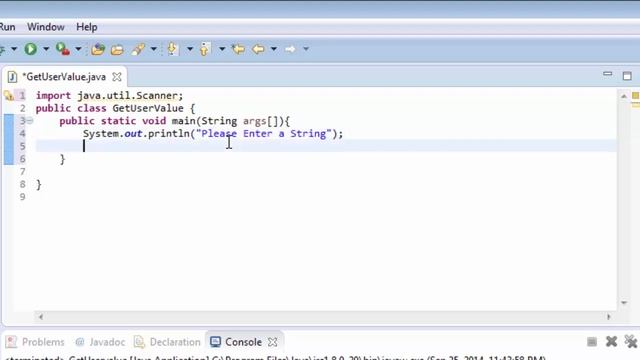Open the Next Annotation dropdown arrow

(x=190, y=49)
